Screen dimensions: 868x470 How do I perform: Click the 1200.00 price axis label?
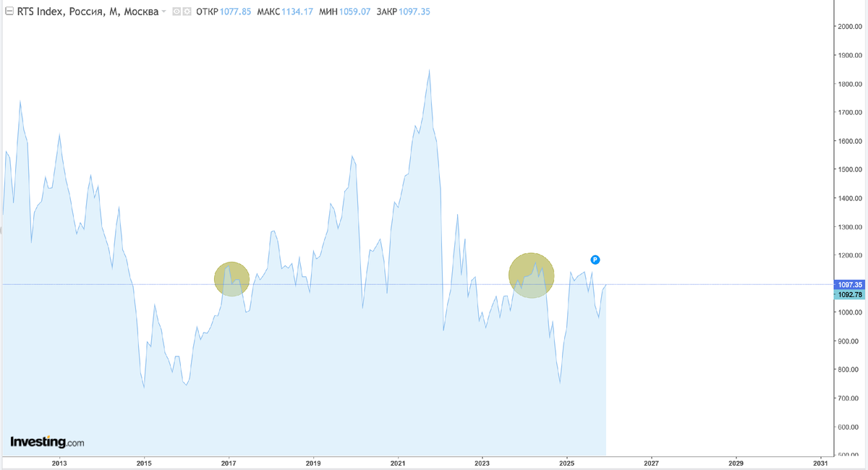pyautogui.click(x=851, y=255)
